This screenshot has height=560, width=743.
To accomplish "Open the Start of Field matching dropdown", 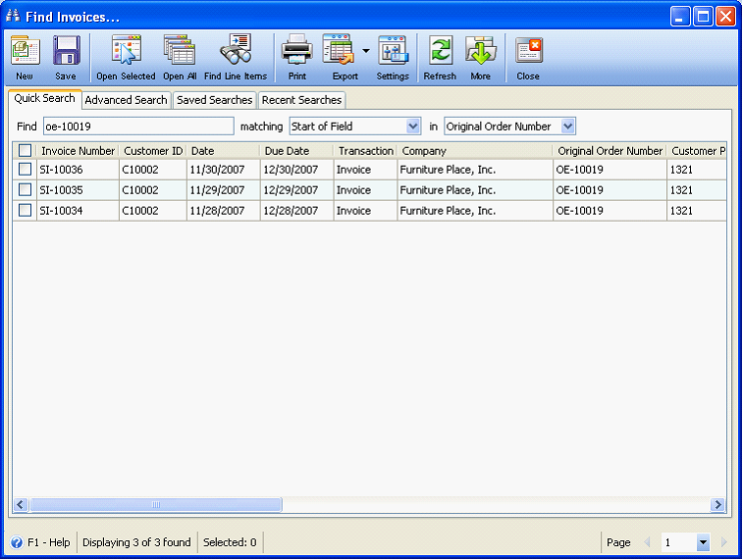I will click(413, 127).
